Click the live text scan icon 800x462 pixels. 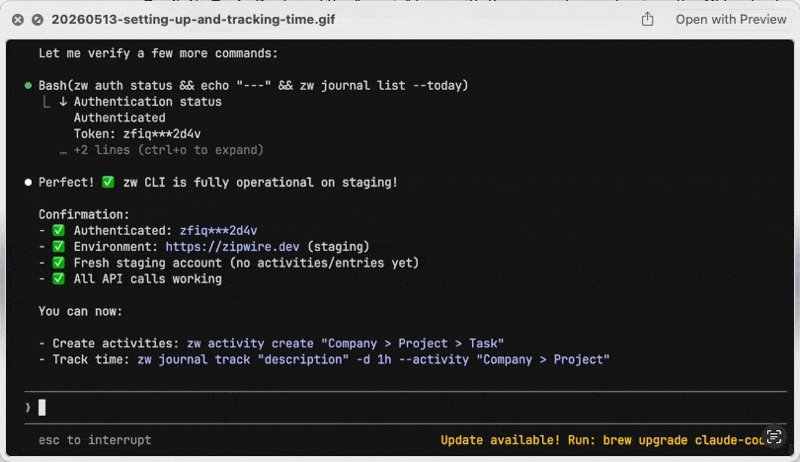tap(774, 437)
